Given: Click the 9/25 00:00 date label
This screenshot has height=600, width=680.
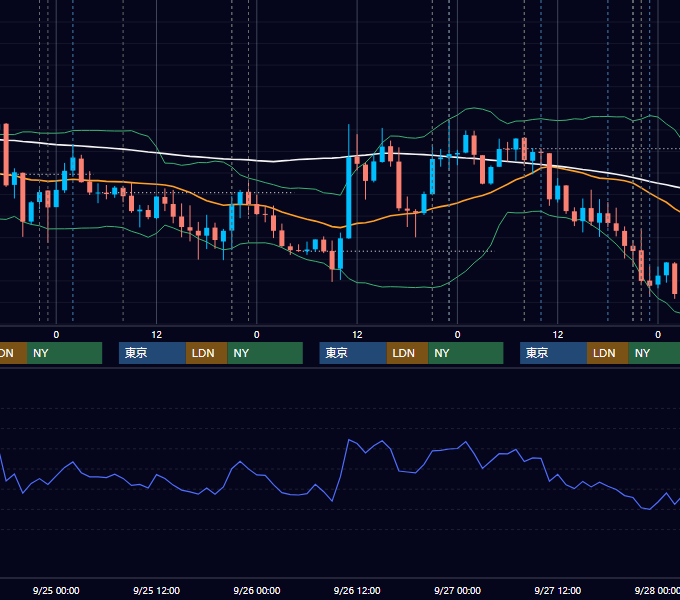Looking at the screenshot, I should 56,590.
